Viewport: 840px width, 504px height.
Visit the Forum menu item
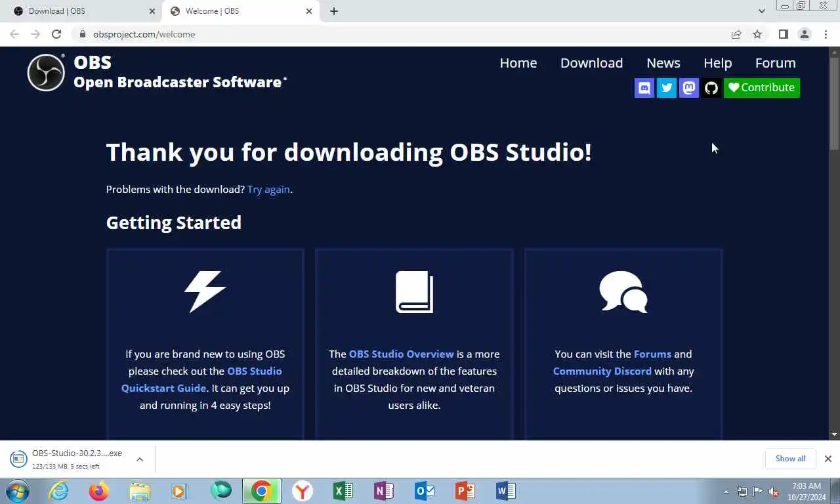click(x=775, y=63)
